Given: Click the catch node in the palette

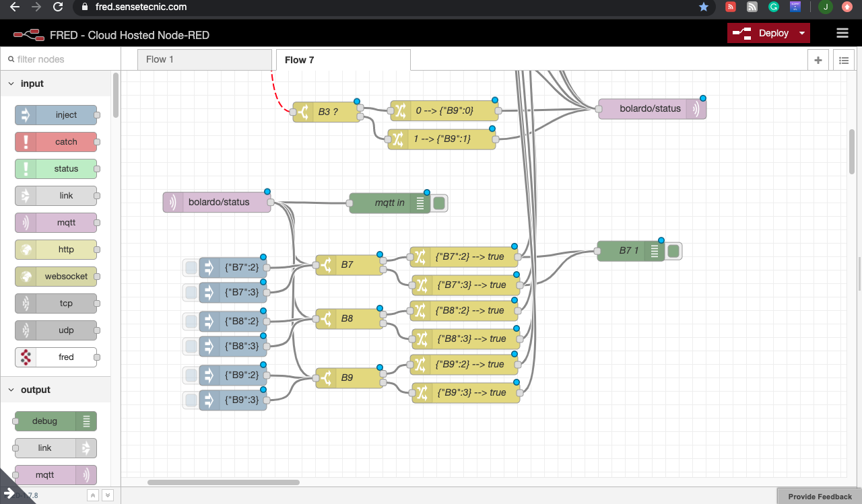Looking at the screenshot, I should (x=57, y=141).
